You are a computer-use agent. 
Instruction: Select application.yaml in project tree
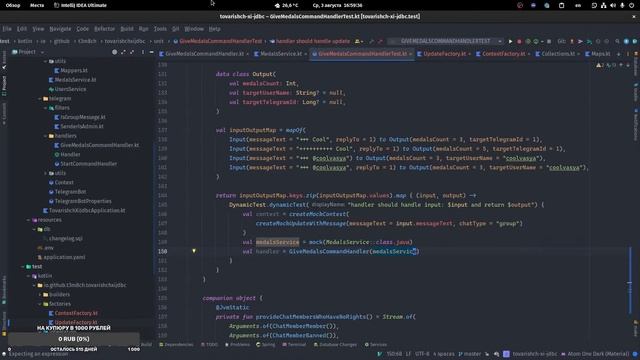click(64, 257)
